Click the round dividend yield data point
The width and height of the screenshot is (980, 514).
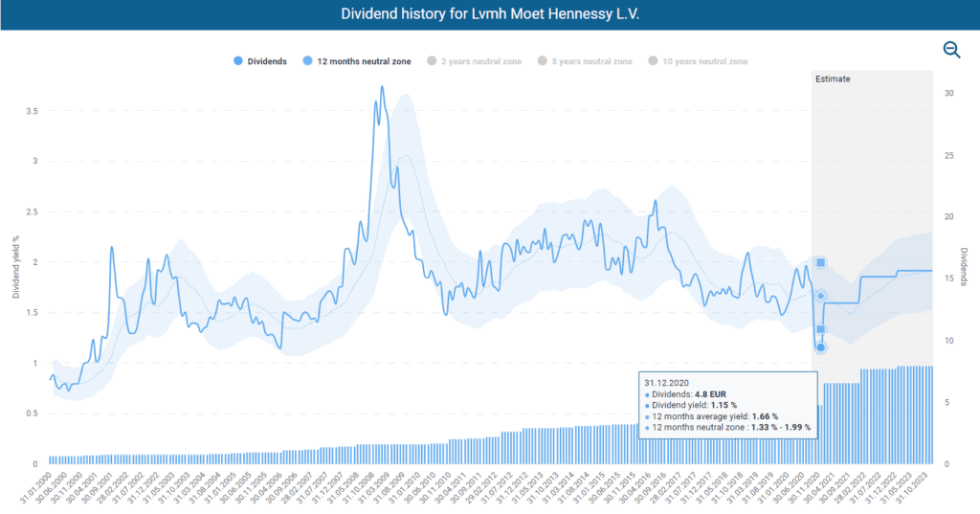point(820,347)
